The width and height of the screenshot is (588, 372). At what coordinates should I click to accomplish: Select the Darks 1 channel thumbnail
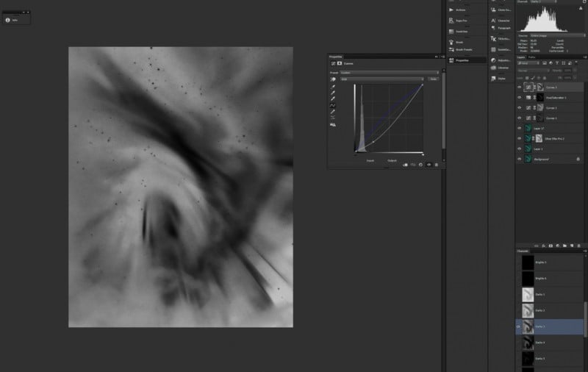527,294
